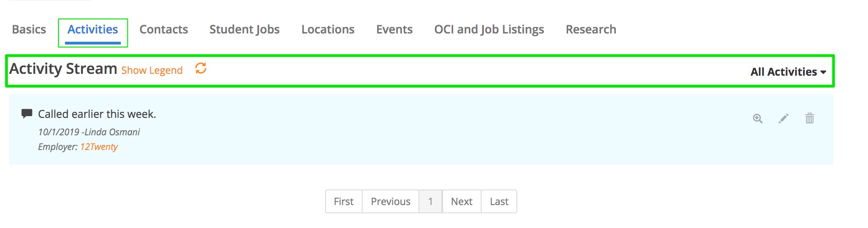The width and height of the screenshot is (868, 228).
Task: Click the magnifier view icon on activity
Action: click(758, 119)
